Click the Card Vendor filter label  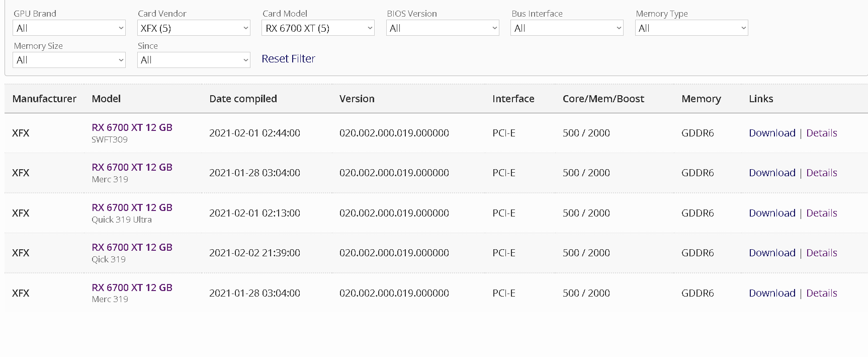(162, 14)
